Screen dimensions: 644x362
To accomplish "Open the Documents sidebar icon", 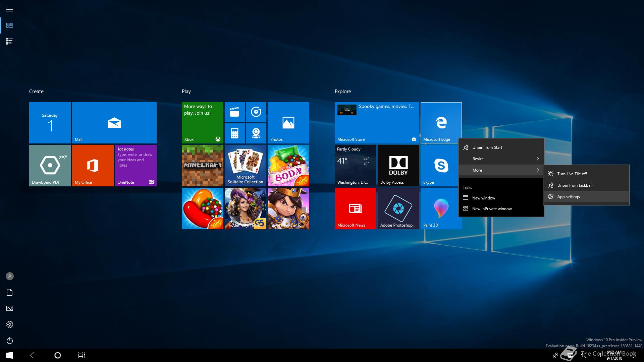I will pyautogui.click(x=10, y=292).
